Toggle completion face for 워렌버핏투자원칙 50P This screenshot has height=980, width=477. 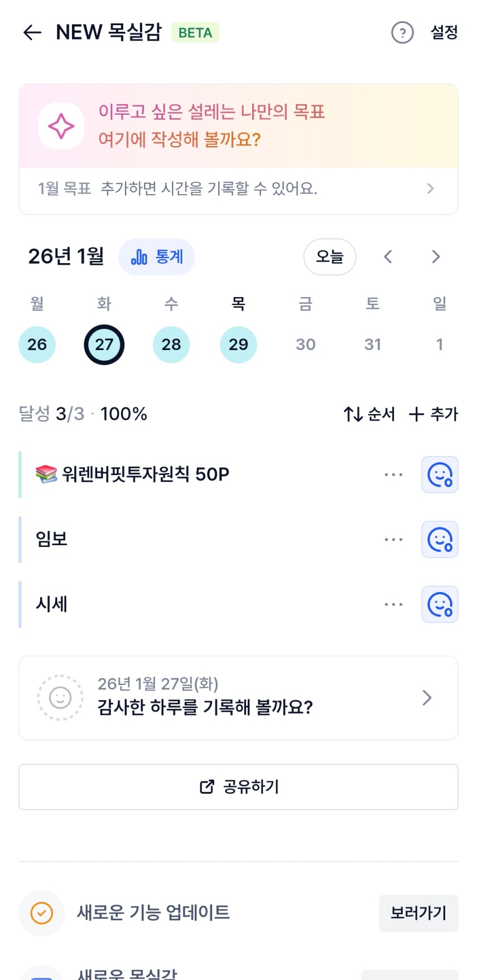440,475
